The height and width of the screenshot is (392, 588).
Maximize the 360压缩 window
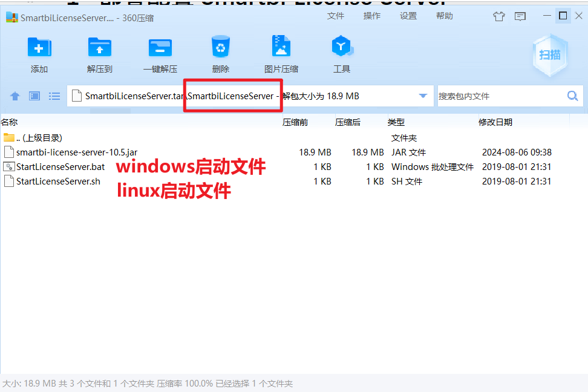(563, 16)
